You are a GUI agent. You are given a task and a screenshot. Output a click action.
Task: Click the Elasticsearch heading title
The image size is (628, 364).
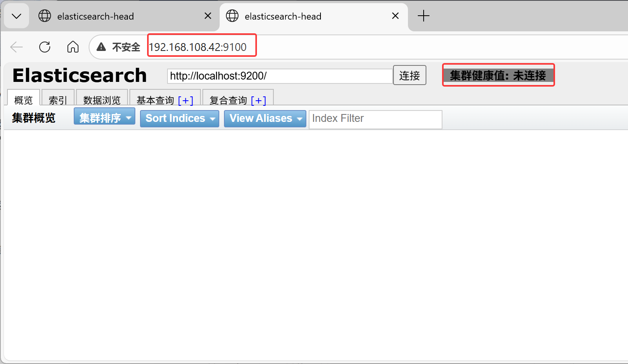click(80, 75)
